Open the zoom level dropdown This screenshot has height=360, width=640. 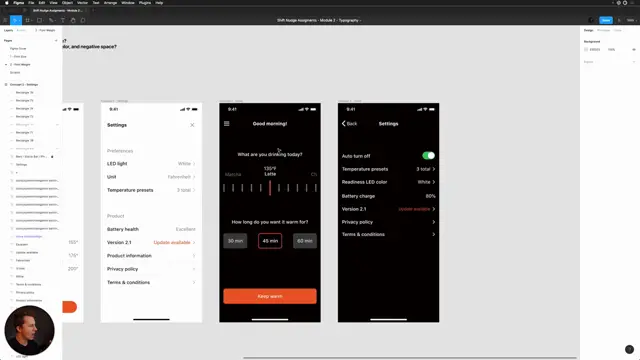tap(631, 20)
